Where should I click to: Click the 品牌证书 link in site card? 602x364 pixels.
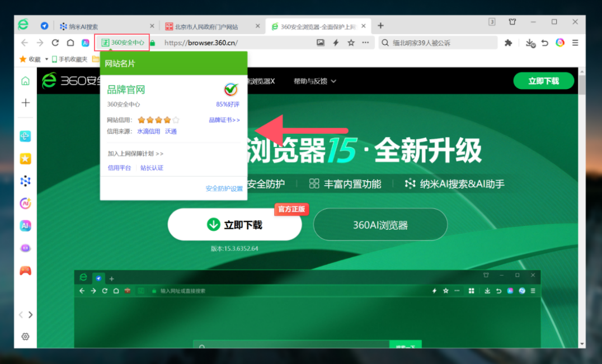point(224,120)
